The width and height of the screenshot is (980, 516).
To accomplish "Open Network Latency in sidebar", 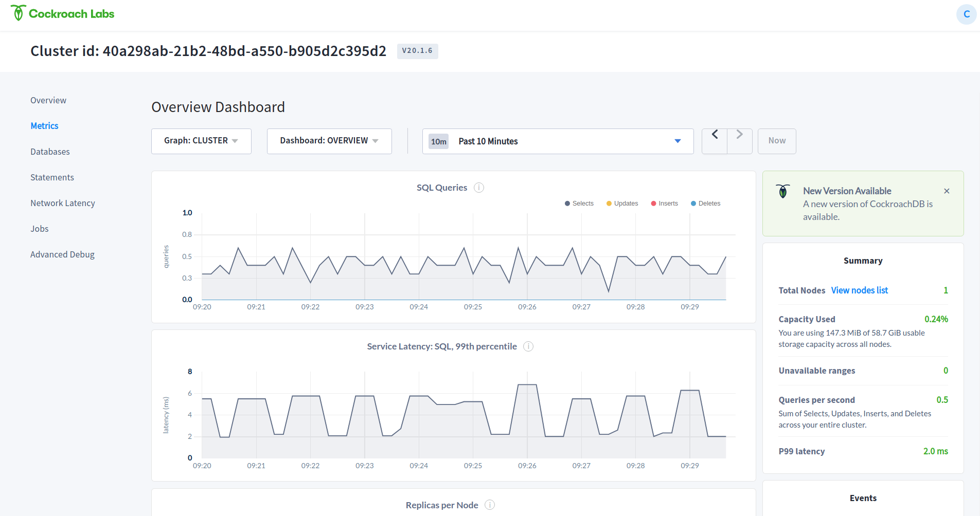I will tap(63, 203).
